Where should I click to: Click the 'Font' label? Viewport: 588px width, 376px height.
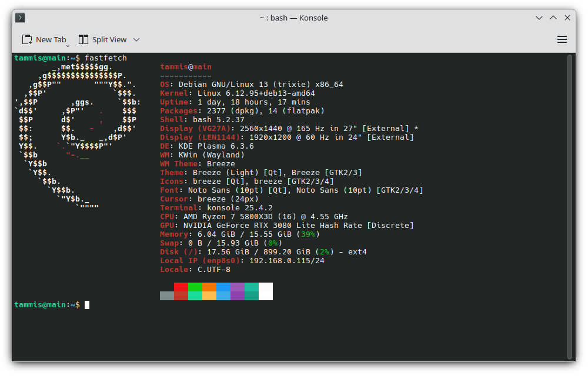click(x=169, y=190)
